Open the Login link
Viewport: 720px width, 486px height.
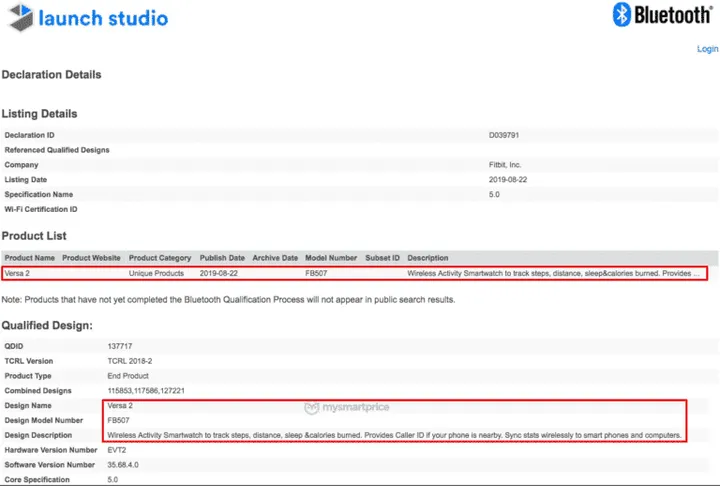pyautogui.click(x=708, y=49)
